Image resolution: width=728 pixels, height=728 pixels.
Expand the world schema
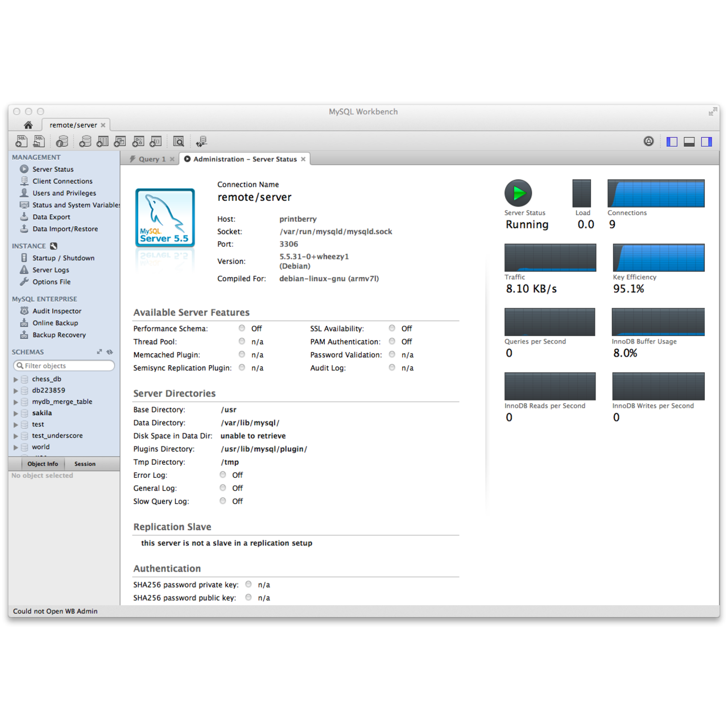[15, 447]
